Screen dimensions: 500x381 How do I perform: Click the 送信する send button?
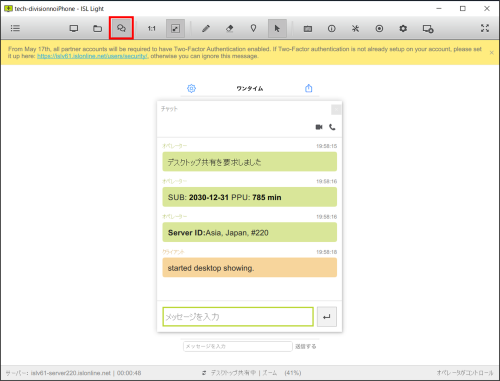click(306, 346)
